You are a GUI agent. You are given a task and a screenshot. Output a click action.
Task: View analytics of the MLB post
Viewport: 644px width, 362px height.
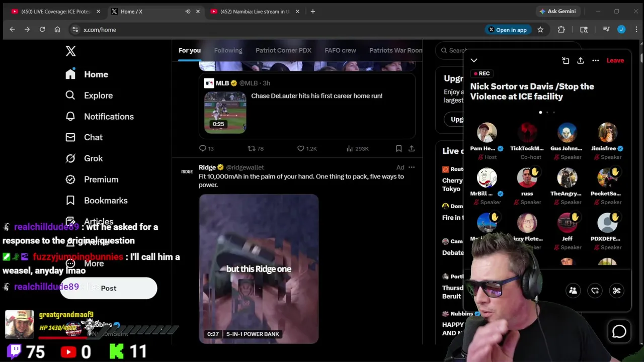coord(358,148)
